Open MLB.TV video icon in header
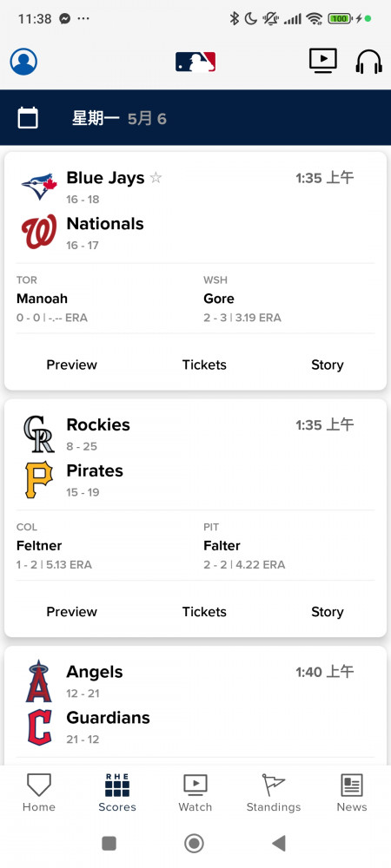391x868 pixels. [x=323, y=61]
